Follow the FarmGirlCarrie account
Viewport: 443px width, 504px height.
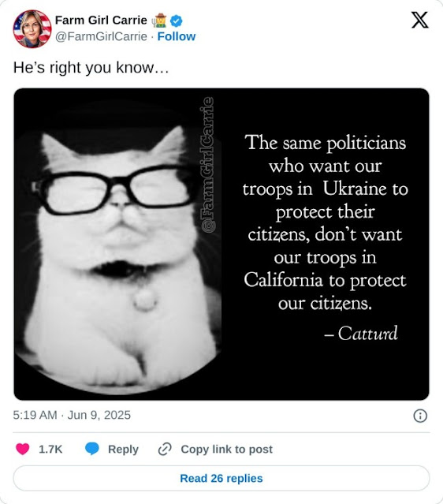click(177, 36)
